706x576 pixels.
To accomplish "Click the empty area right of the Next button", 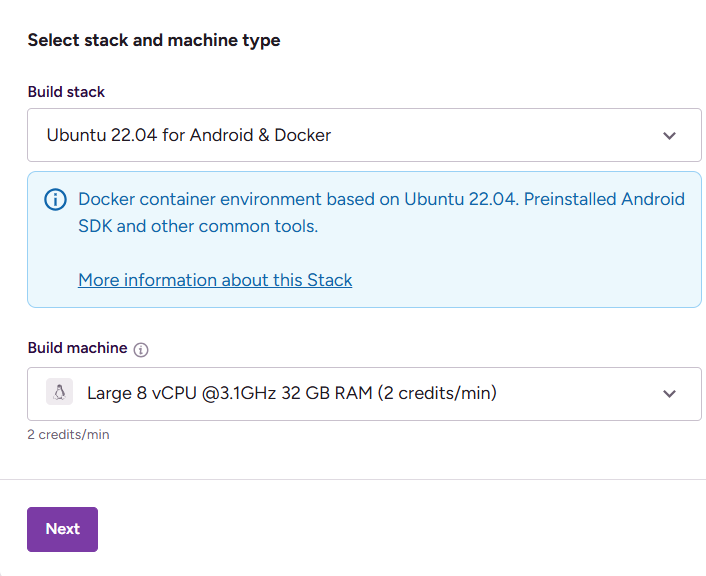I will pos(400,529).
